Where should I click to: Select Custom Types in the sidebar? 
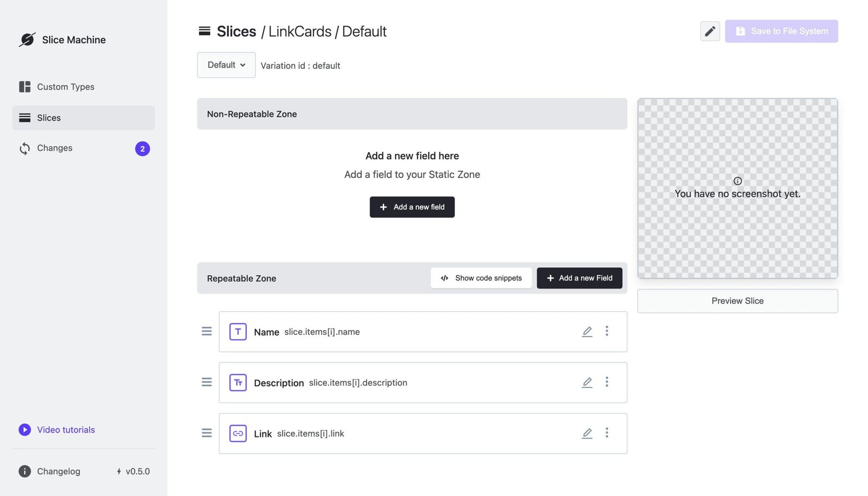65,87
